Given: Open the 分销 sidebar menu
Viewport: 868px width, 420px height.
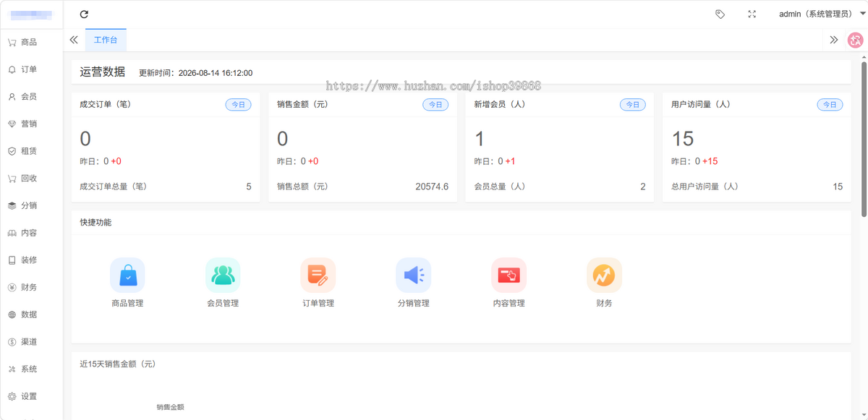Looking at the screenshot, I should [31, 205].
